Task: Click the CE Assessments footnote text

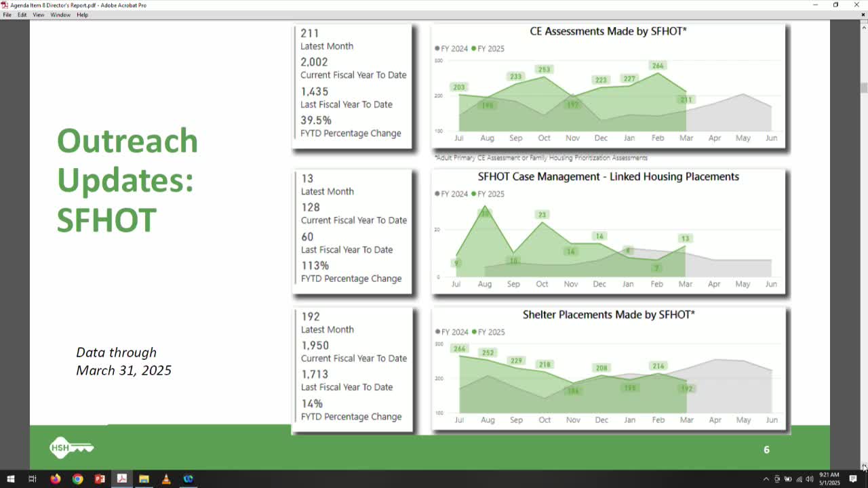Action: tap(541, 158)
